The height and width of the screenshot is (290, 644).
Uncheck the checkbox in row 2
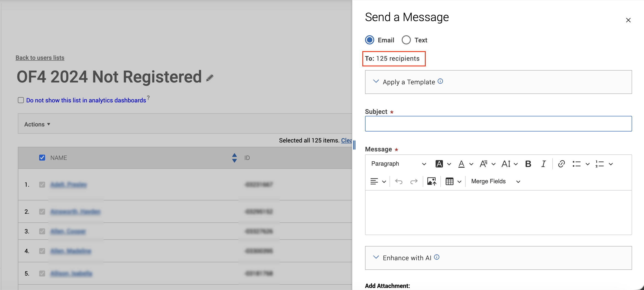(42, 211)
